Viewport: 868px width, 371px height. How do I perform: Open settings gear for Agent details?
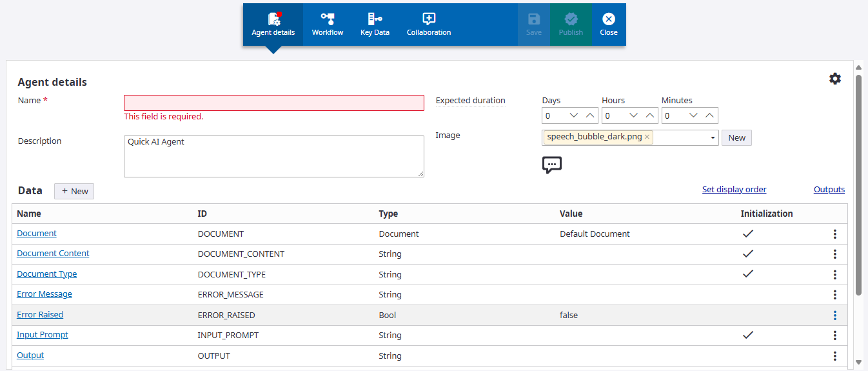point(835,79)
